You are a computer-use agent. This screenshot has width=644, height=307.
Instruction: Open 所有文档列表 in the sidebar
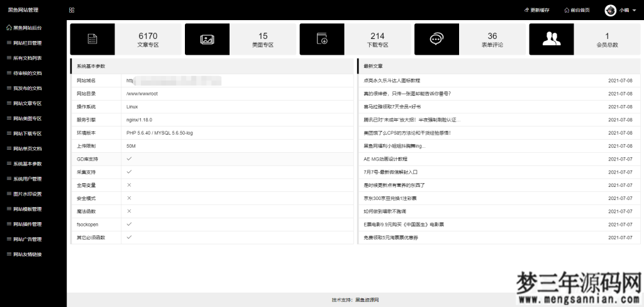coord(25,58)
